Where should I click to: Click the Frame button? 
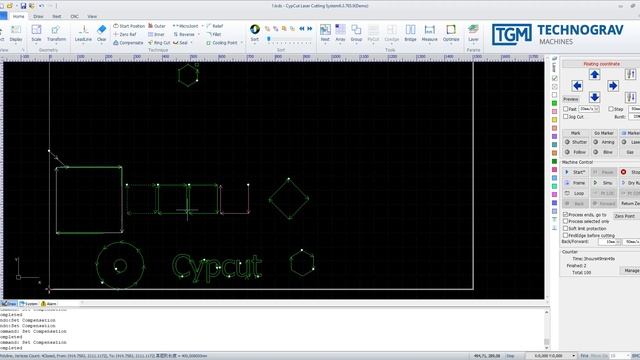576,183
